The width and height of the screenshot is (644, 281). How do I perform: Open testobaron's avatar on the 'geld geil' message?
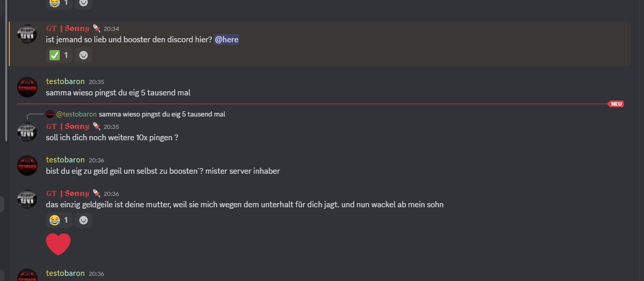(x=27, y=166)
